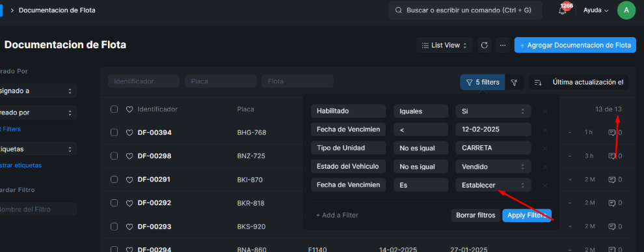Screen dimensions: 644x252
Task: Click the CARRETA value field
Action: 493,148
